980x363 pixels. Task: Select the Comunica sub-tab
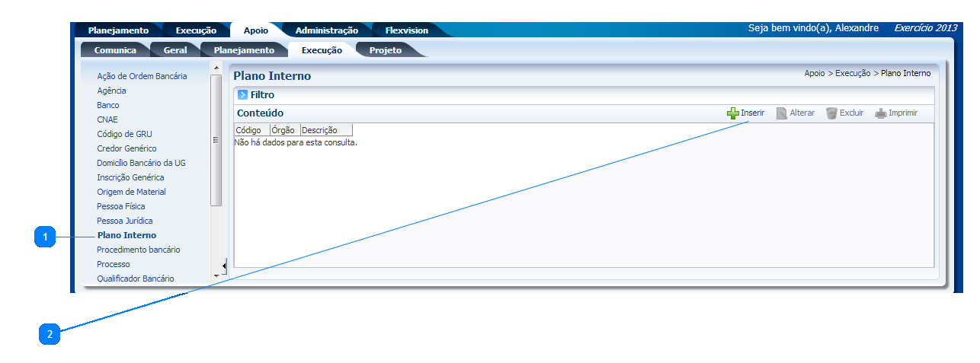click(x=115, y=50)
